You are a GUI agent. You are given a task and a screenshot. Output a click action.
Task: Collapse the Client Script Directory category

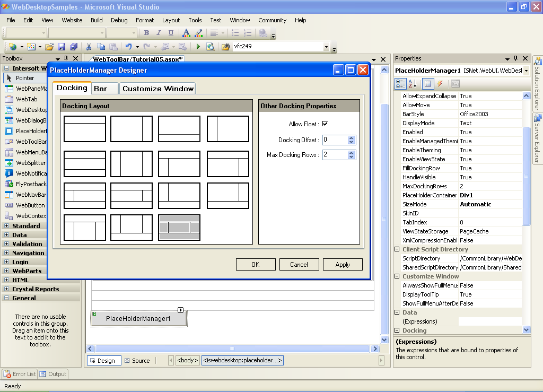point(397,249)
